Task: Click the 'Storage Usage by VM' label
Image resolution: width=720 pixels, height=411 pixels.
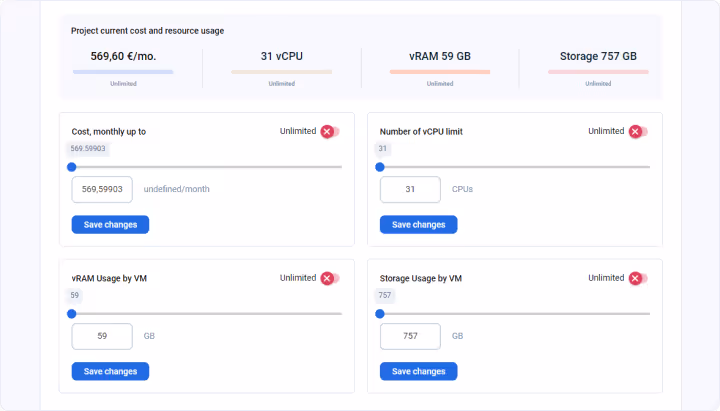Action: [421, 278]
